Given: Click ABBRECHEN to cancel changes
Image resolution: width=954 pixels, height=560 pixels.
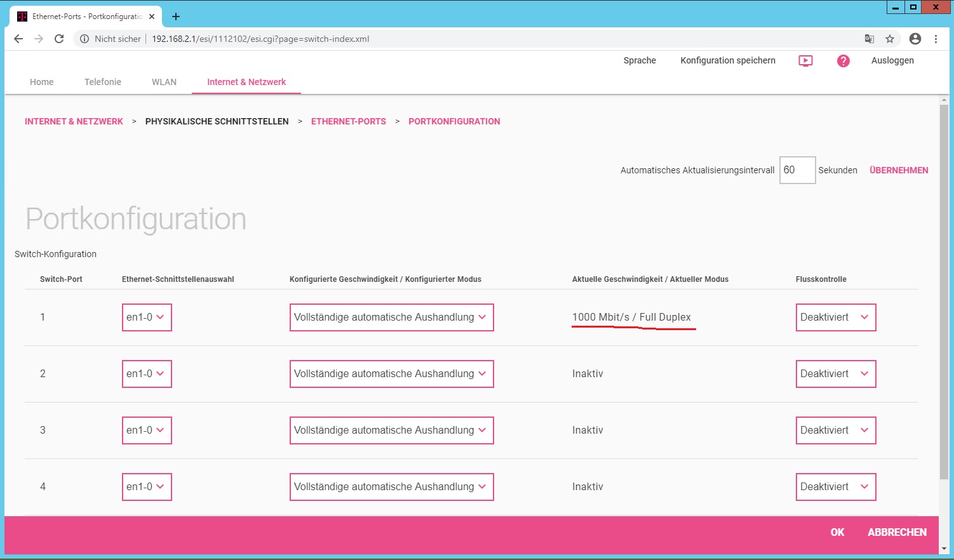Looking at the screenshot, I should [x=897, y=532].
